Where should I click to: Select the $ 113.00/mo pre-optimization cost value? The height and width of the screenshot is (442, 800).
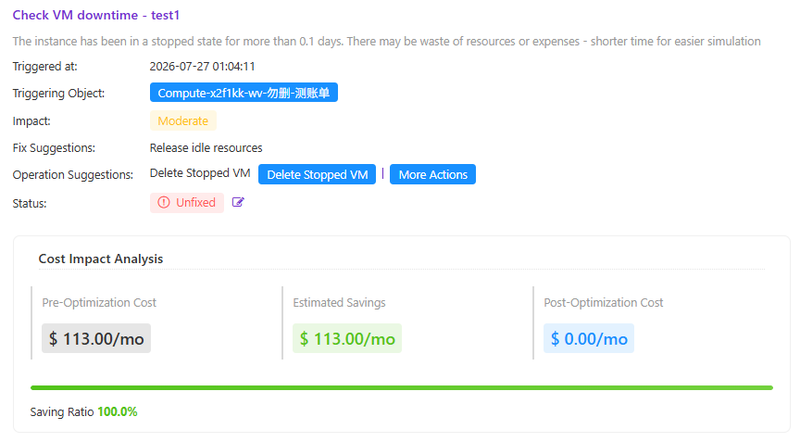tap(96, 338)
